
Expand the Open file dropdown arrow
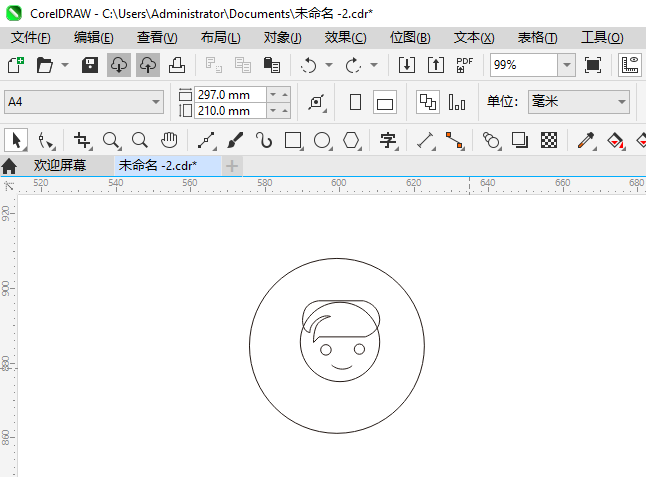tap(65, 65)
